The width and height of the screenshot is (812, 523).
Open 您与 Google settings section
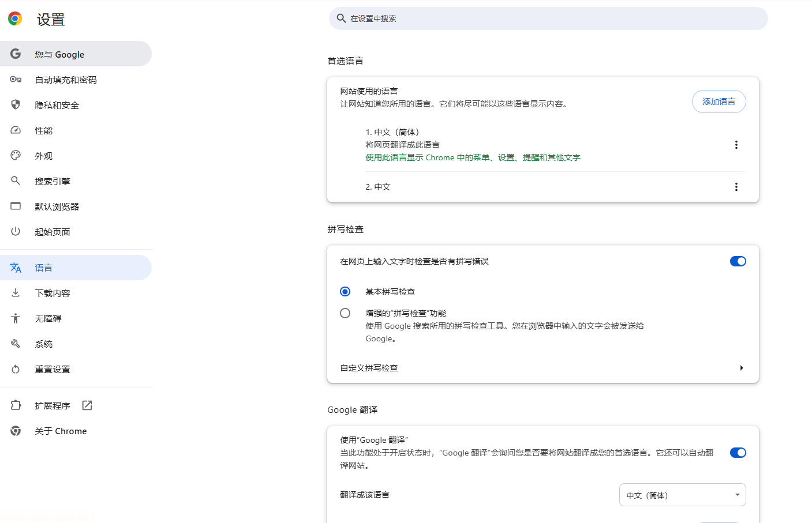point(76,54)
